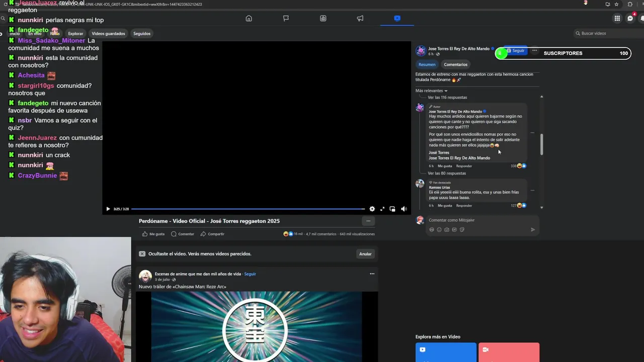The image size is (644, 362).
Task: Expand Ver las 116 respuestas
Action: [x=447, y=98]
